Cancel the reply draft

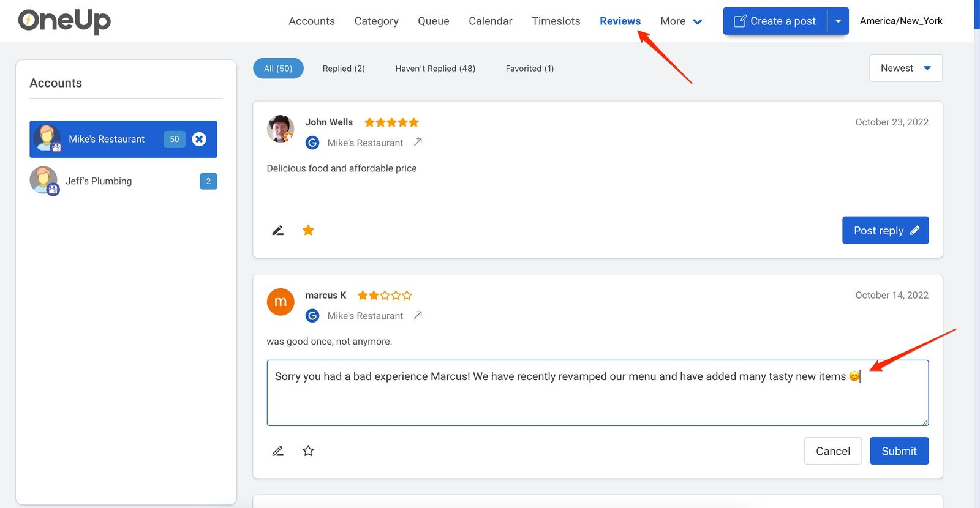(832, 451)
